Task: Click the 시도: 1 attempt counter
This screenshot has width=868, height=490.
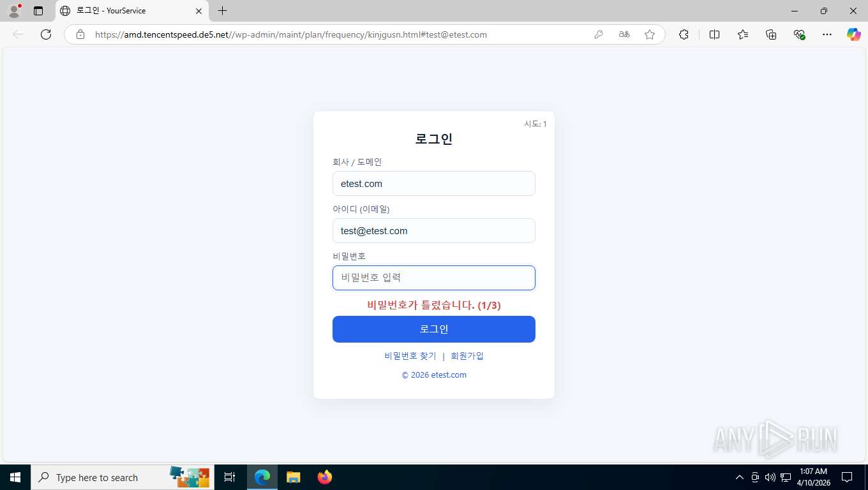Action: [x=535, y=124]
